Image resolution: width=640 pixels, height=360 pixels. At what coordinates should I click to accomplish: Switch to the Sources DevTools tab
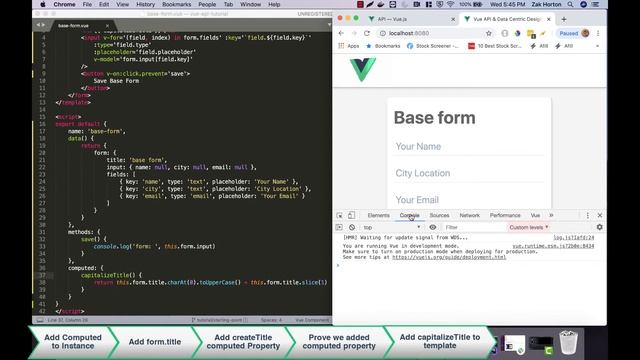click(439, 215)
